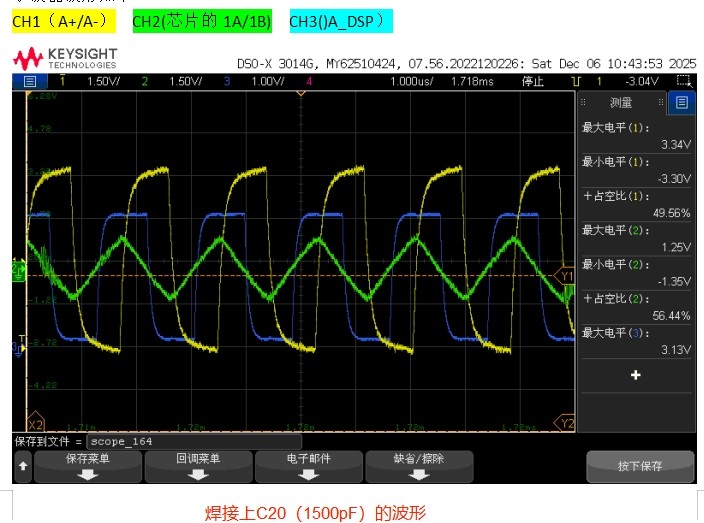
Task: Open the sidebar list icon beside 测量
Action: pos(681,103)
